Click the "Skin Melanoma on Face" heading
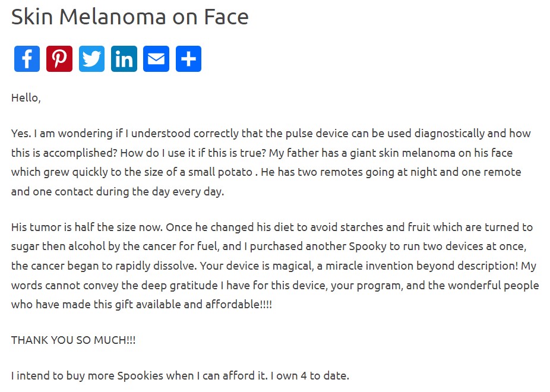Image resolution: width=550 pixels, height=392 pixels. (x=129, y=17)
